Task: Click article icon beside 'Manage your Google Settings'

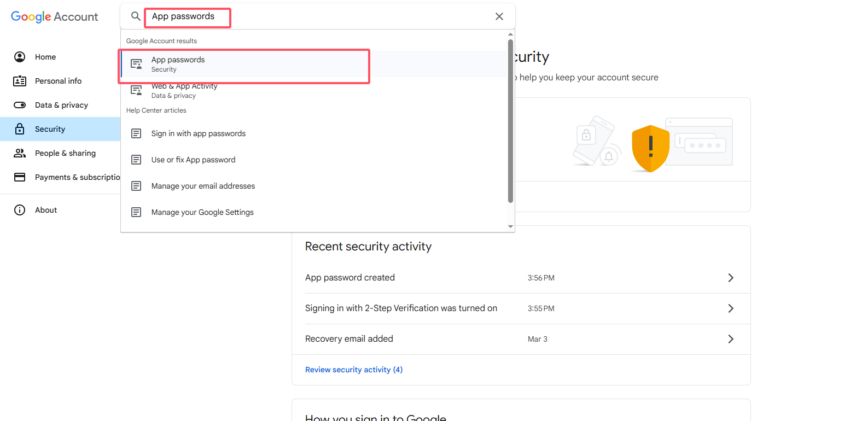Action: tap(136, 212)
